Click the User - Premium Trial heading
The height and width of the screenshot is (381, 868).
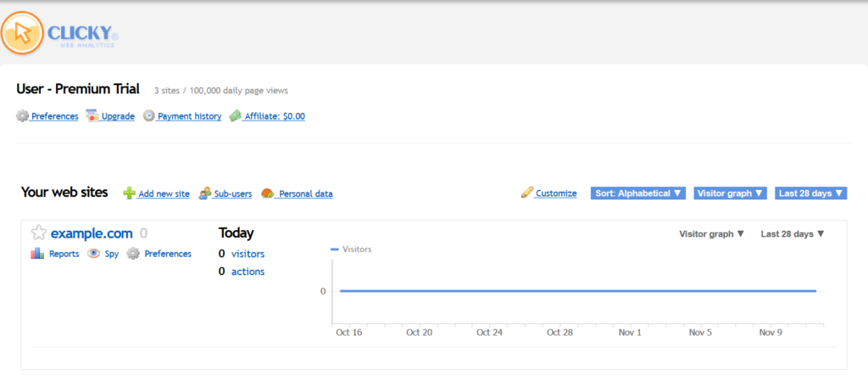tap(78, 89)
